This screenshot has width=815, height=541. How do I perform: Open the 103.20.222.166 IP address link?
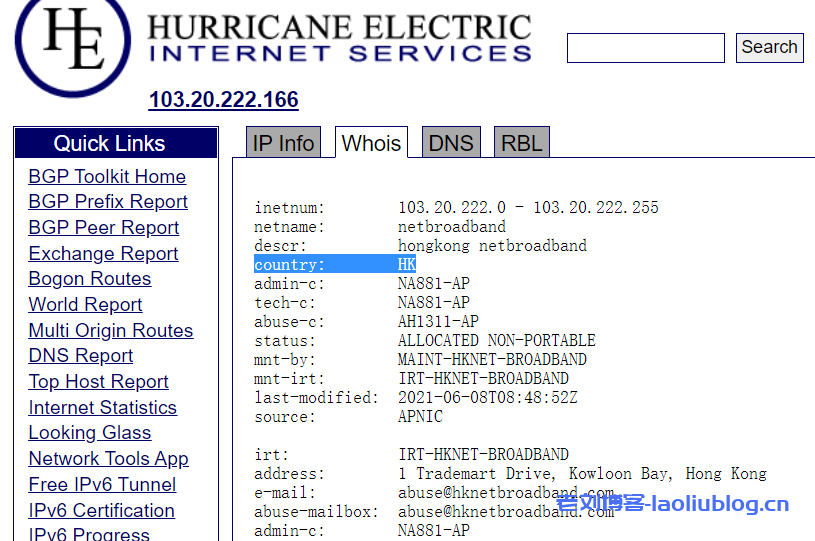223,100
